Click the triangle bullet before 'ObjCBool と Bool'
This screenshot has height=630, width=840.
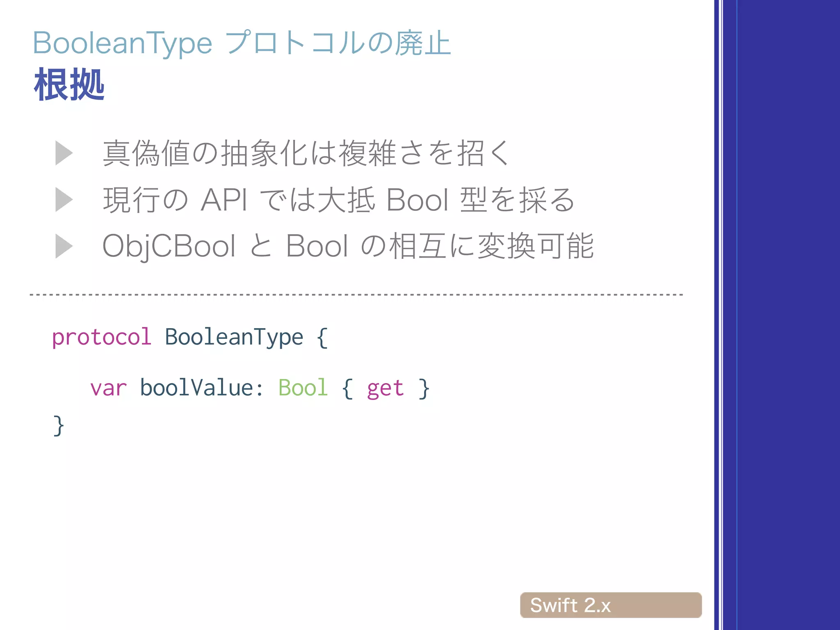64,246
